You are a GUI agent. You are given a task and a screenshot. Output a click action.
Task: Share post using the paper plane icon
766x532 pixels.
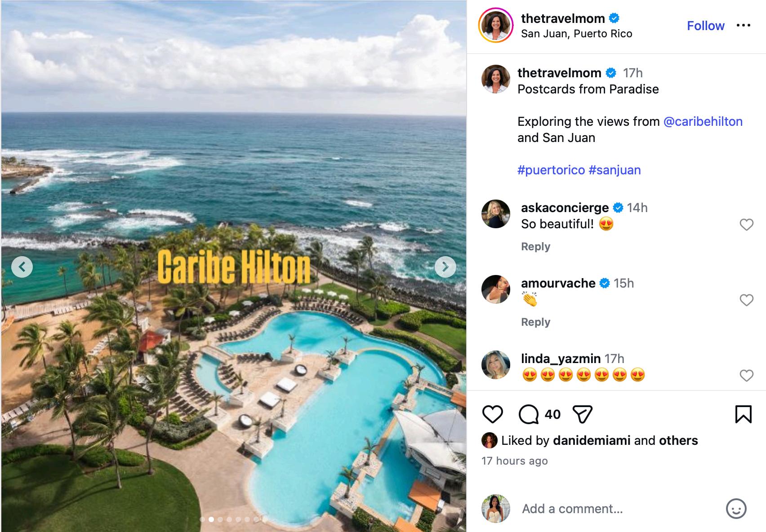click(582, 414)
